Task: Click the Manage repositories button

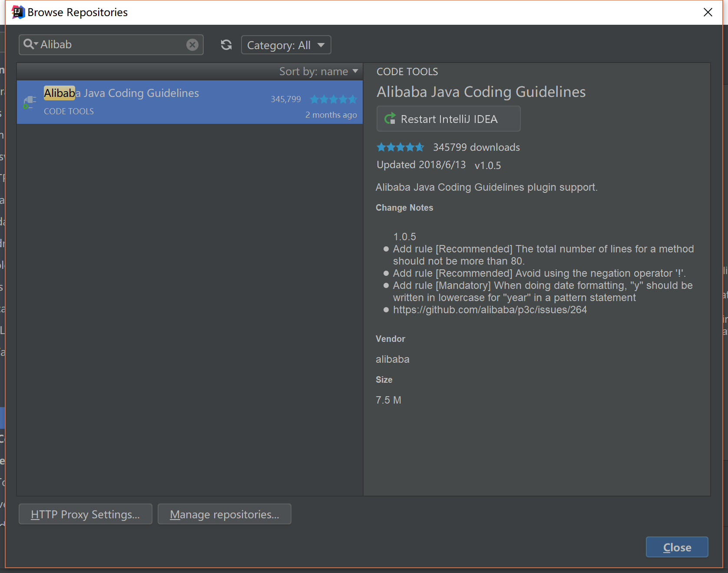Action: 224,514
